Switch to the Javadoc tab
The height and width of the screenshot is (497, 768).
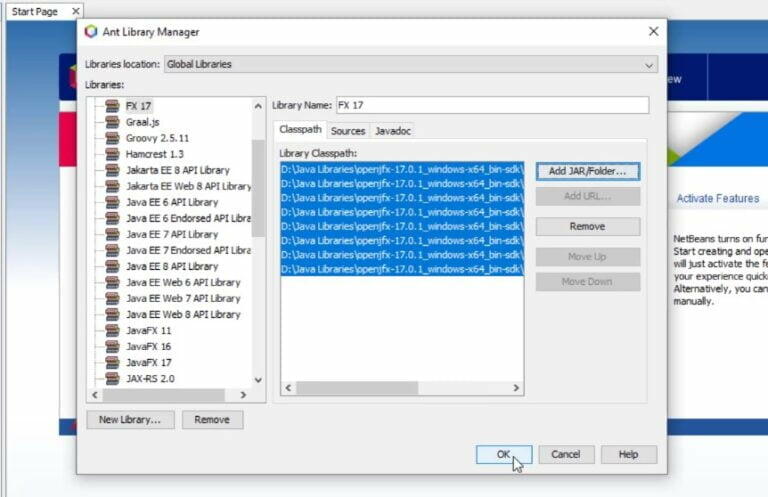(x=393, y=131)
